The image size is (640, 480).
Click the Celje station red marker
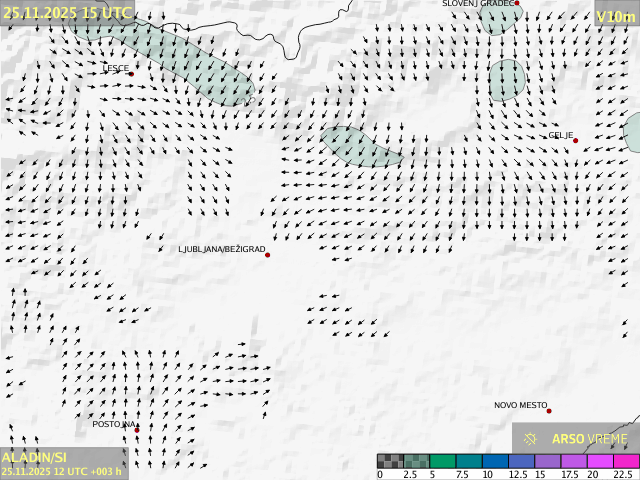coord(575,141)
